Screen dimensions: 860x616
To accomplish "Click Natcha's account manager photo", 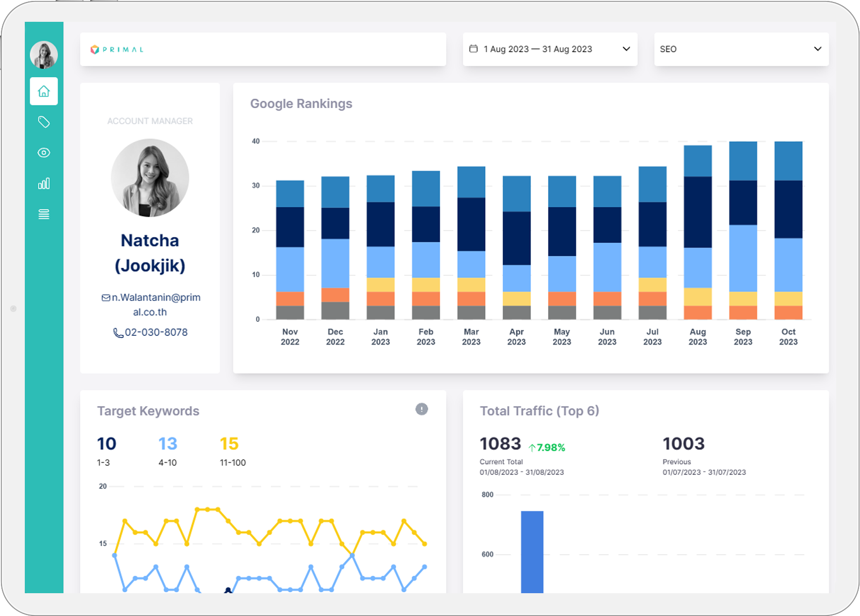I will coord(150,178).
